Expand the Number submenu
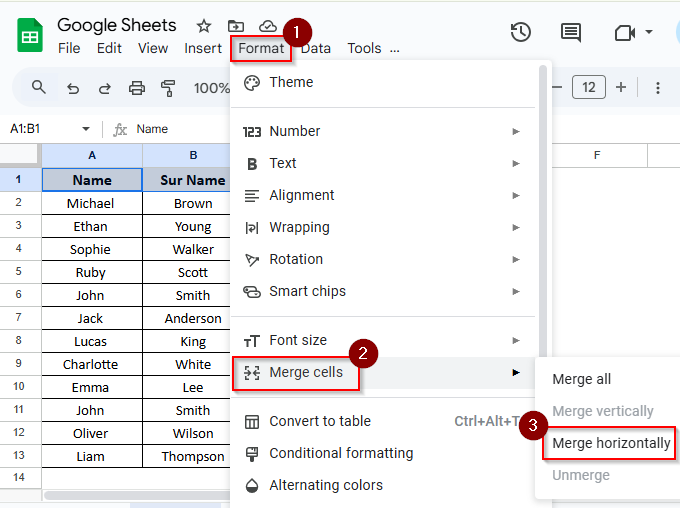Screen dimensions: 680x508 pos(516,131)
